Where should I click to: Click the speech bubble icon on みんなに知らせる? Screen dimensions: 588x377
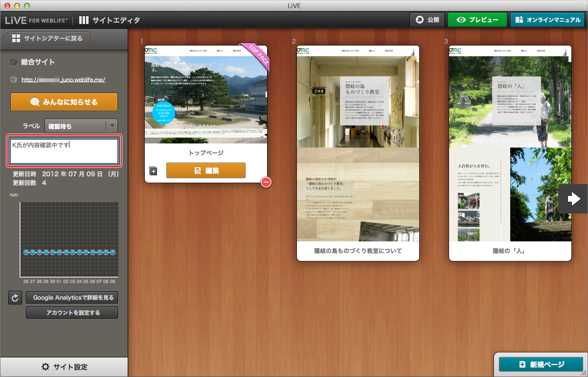(x=35, y=102)
